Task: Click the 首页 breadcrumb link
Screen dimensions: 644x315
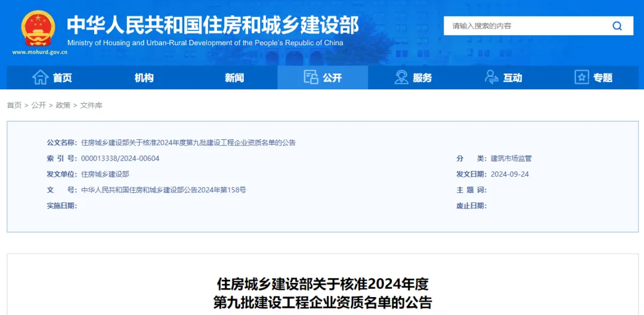Action: (x=14, y=105)
